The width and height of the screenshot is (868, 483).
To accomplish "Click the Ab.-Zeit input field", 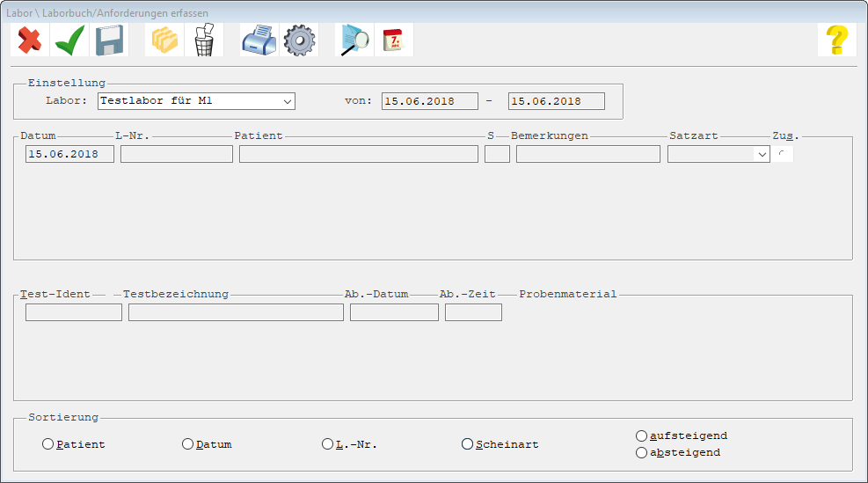I will 473,312.
